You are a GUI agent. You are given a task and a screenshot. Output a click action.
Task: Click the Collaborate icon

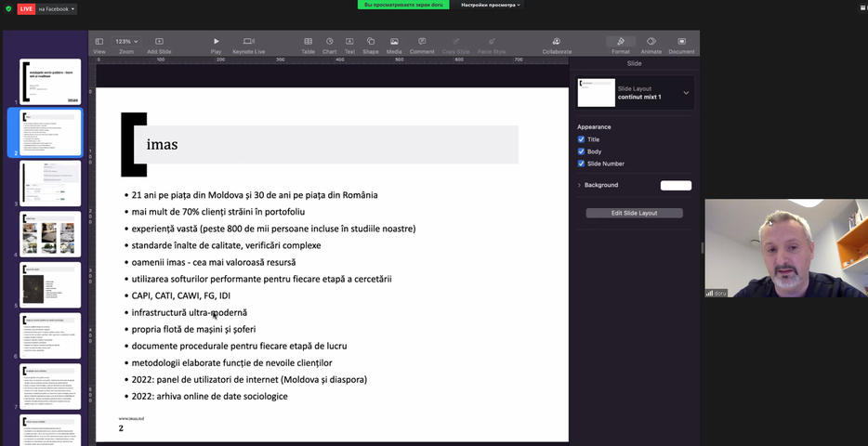[556, 42]
